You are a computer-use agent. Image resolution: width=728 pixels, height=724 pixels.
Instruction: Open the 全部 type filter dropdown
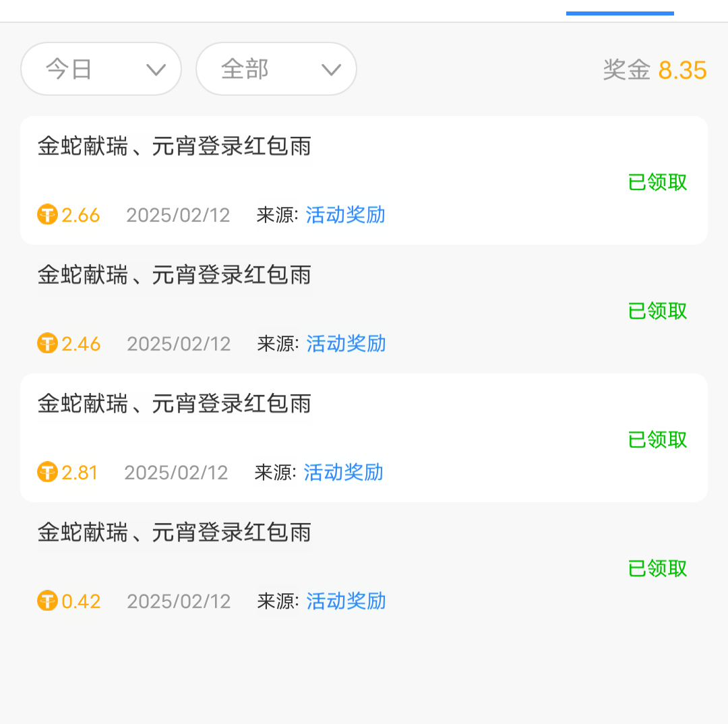click(276, 69)
